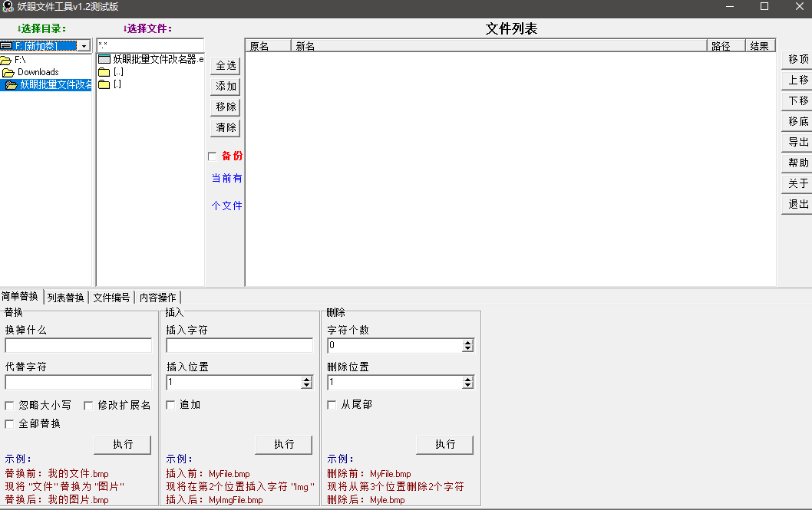Click the 新名 column header

pos(499,46)
